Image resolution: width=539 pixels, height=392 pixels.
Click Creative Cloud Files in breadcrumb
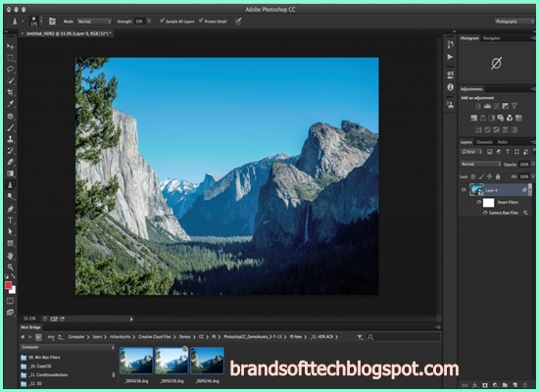point(155,337)
